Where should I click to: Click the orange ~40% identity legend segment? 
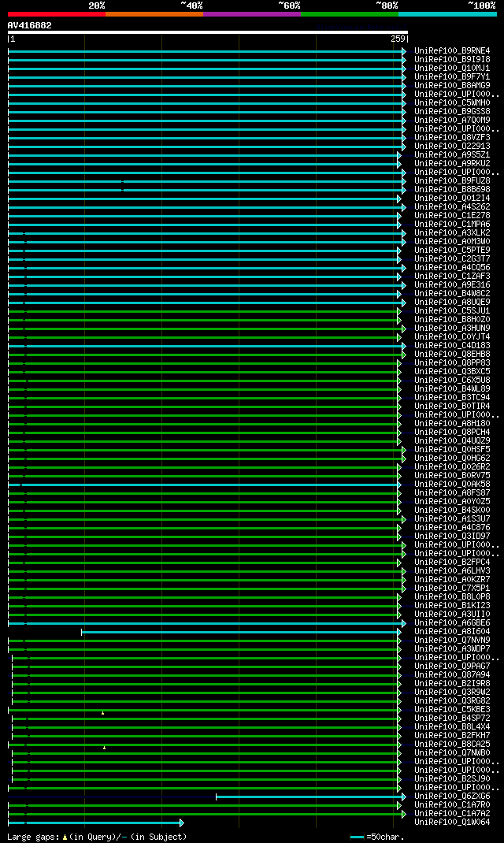(154, 14)
